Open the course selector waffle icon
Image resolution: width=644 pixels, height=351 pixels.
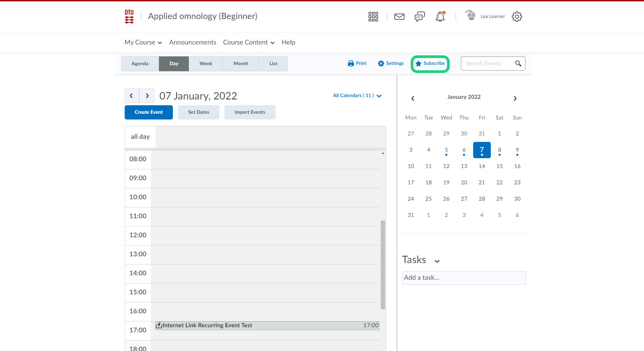tap(373, 17)
